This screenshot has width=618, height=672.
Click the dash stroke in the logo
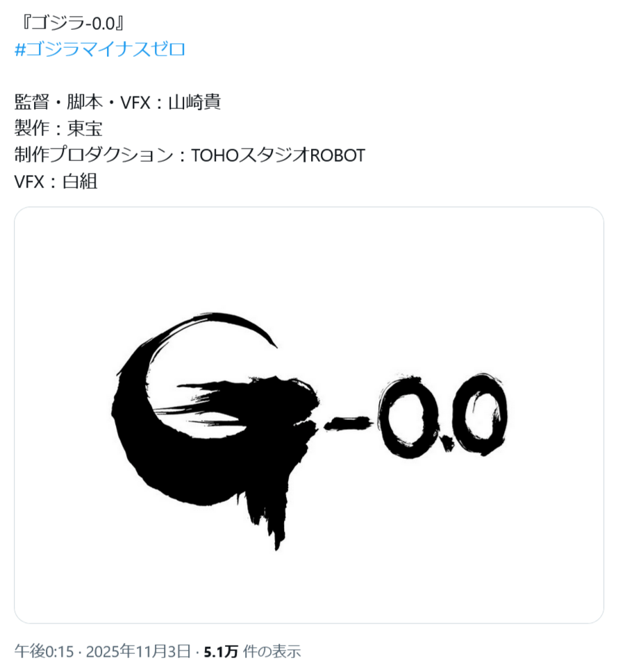(348, 423)
